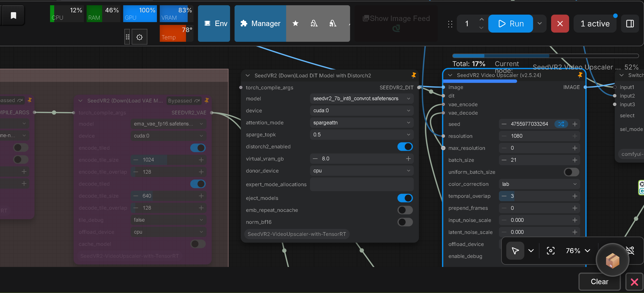Screen dimensions: 644x293
Task: Click the fit view focus icon
Action: [550, 250]
